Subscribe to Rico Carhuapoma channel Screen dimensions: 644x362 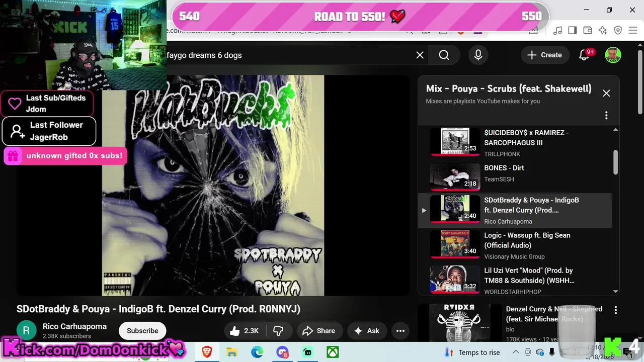pyautogui.click(x=142, y=331)
